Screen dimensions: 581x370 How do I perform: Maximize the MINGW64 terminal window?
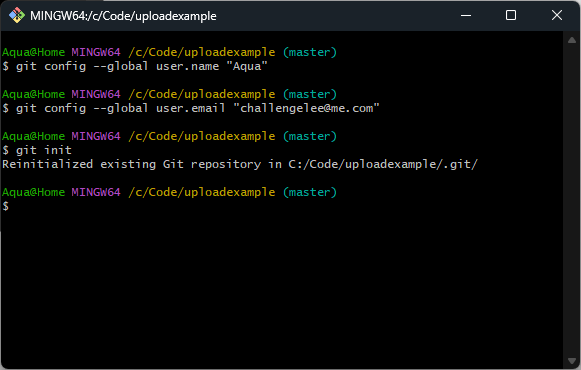[x=511, y=16]
